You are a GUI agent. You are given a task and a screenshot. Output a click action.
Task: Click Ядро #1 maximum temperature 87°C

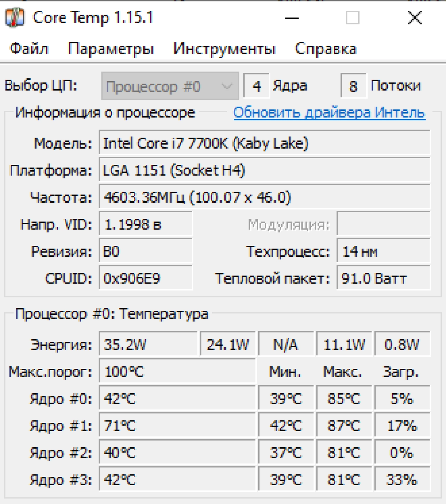pyautogui.click(x=344, y=425)
